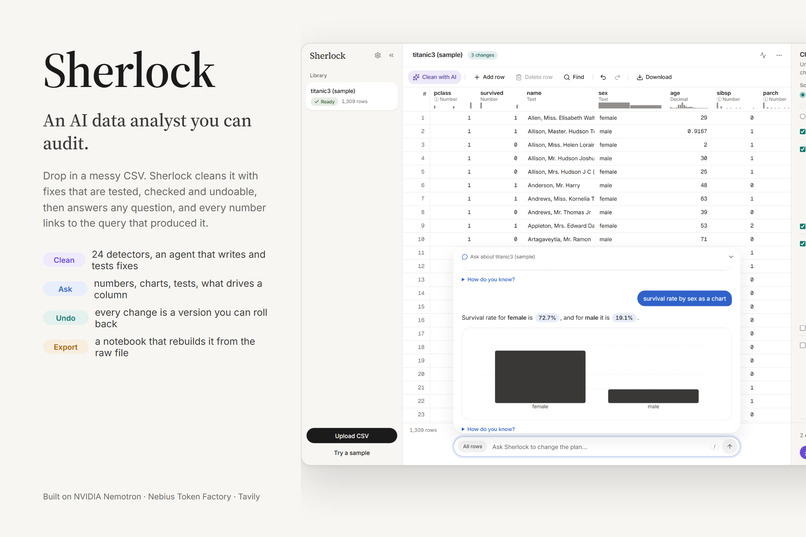Focus the Ask Sherlock to change the plan input
The image size is (806, 537).
click(599, 447)
